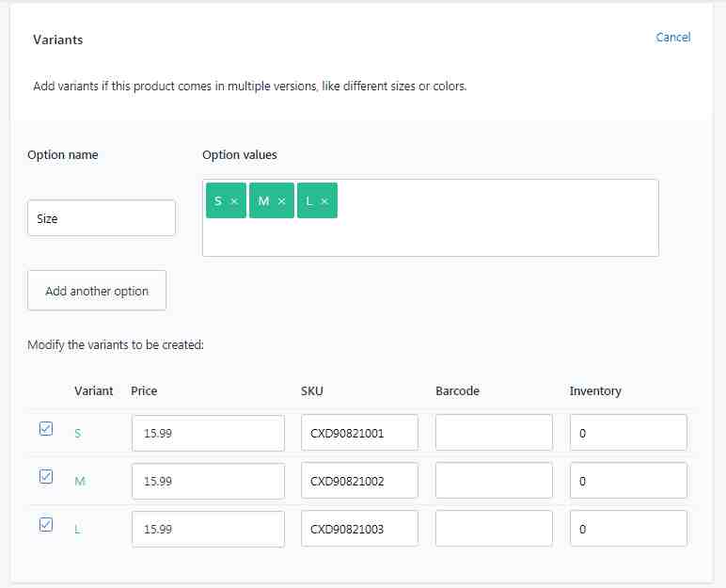Edit price field for L variant
Viewport: 726px width, 588px height.
[208, 529]
